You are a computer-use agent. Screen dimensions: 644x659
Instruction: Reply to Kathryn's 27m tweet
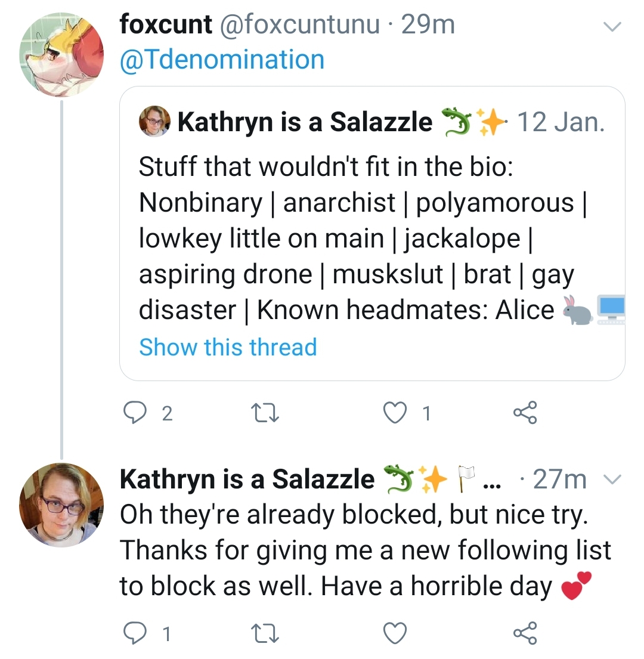(x=135, y=633)
